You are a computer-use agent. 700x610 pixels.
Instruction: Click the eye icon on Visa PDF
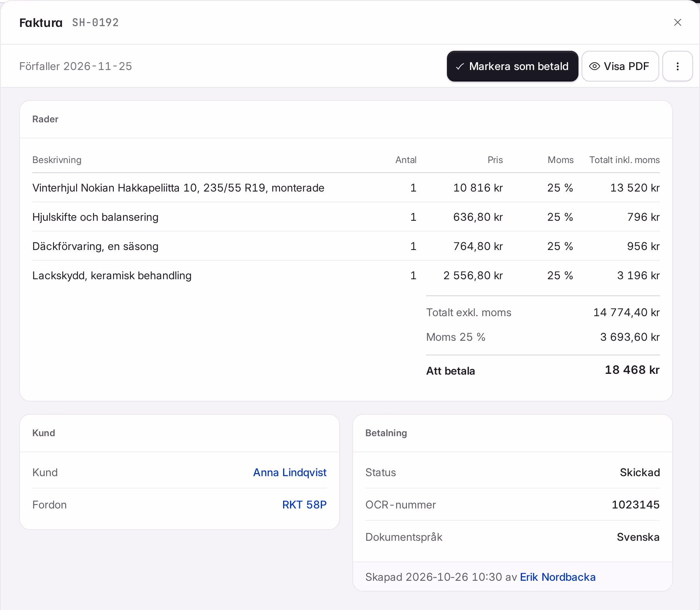594,66
